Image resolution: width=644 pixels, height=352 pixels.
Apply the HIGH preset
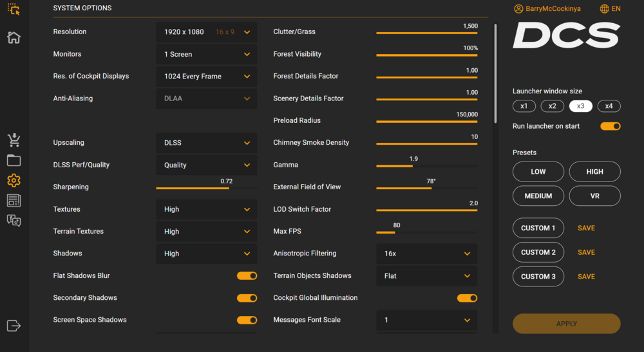coord(594,172)
